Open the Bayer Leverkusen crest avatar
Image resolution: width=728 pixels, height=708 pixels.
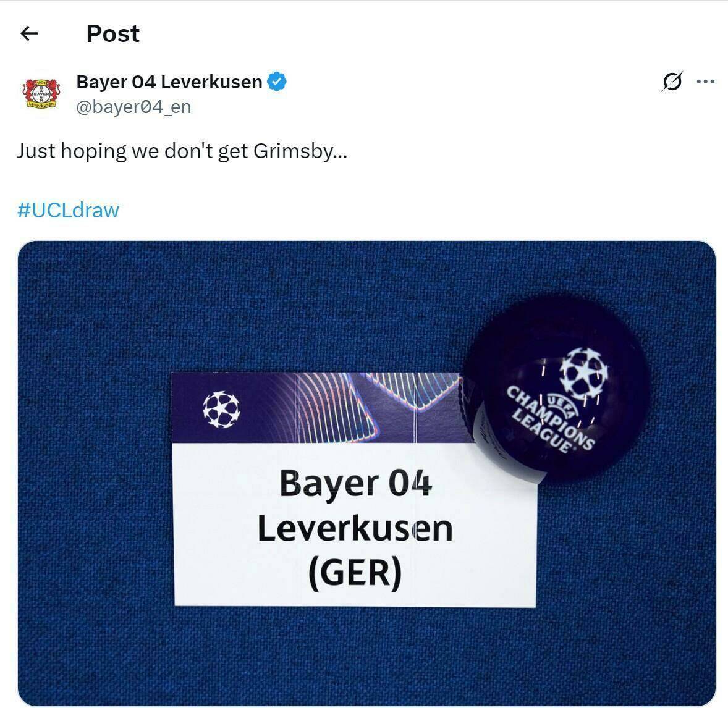42,93
